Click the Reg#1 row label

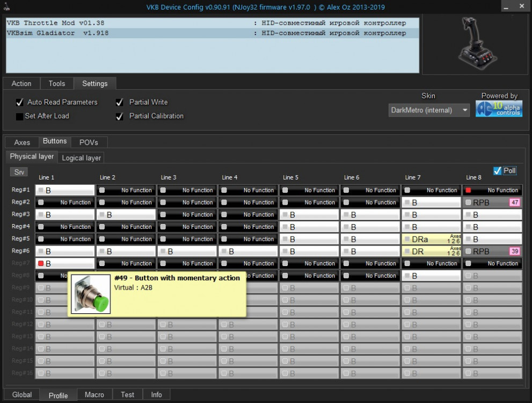click(x=20, y=190)
